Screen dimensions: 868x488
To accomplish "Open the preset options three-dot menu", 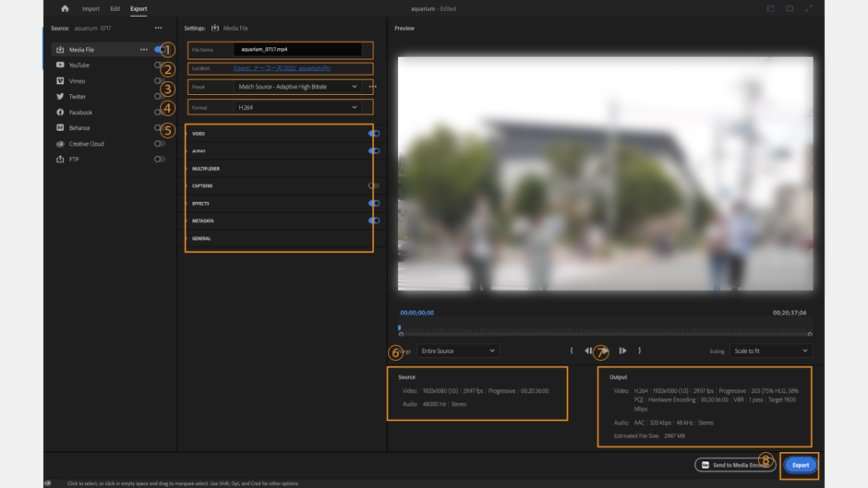I will coord(373,87).
